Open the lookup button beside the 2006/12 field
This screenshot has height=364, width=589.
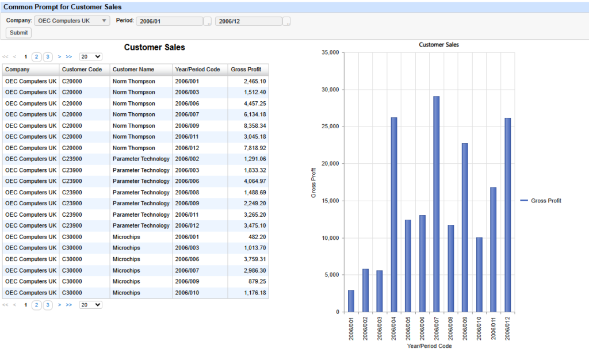pos(287,21)
